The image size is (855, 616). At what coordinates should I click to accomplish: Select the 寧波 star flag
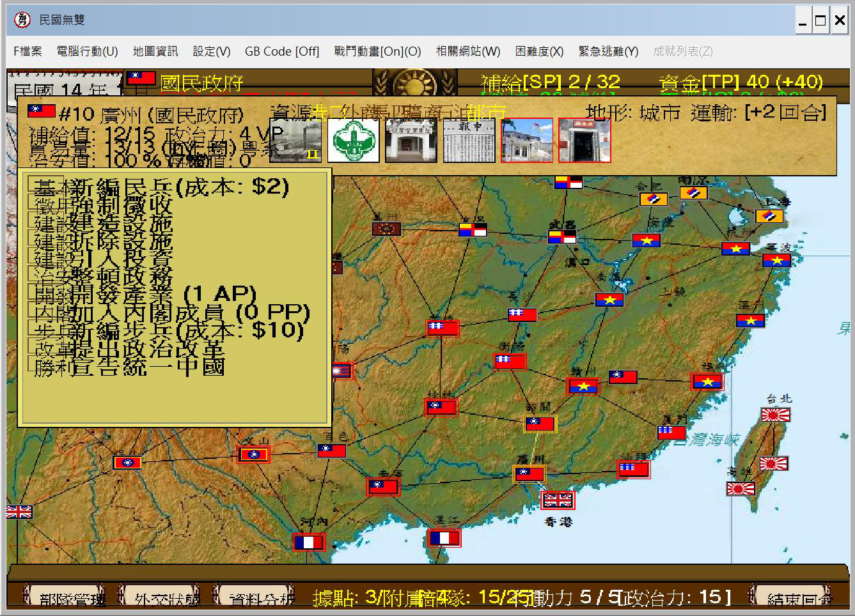coord(776,260)
